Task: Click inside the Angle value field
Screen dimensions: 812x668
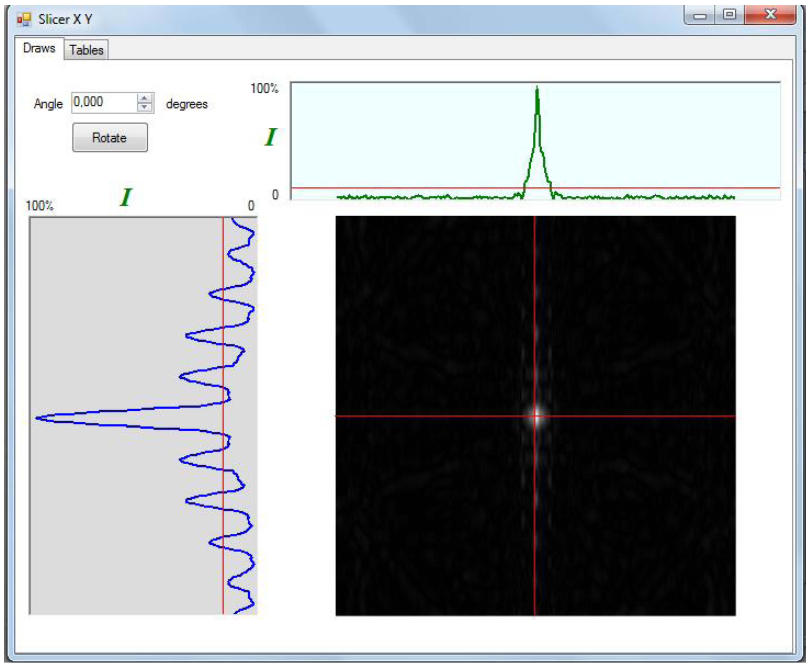Action: coord(103,102)
